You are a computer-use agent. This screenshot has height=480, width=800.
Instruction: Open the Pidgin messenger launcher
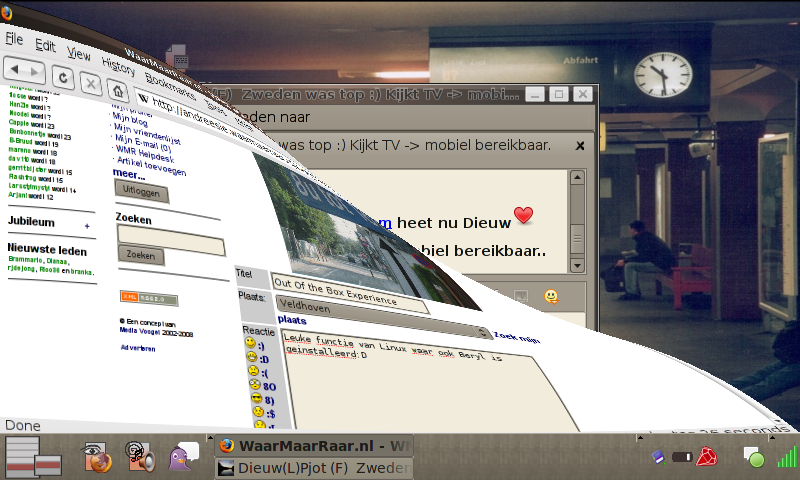[183, 457]
